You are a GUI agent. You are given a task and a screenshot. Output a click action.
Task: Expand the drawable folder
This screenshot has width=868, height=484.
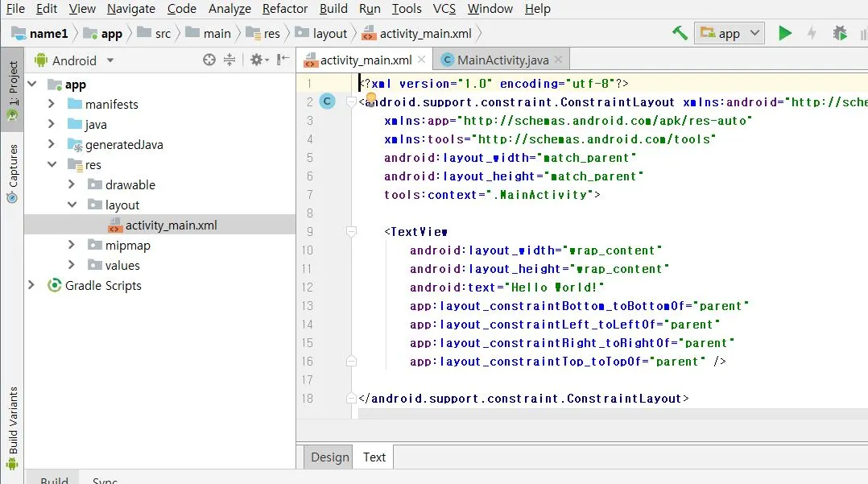coord(72,184)
